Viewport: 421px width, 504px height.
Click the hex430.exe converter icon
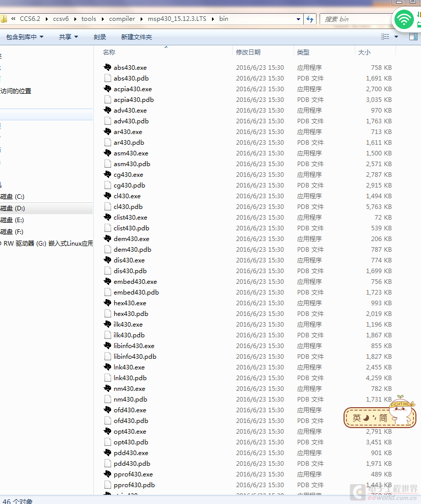coord(108,303)
